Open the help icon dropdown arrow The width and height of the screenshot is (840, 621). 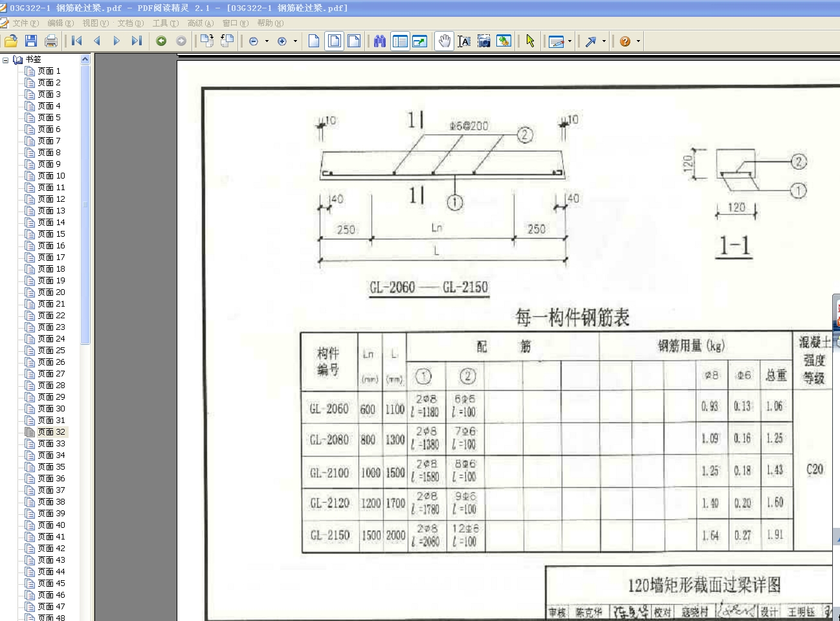pos(638,41)
